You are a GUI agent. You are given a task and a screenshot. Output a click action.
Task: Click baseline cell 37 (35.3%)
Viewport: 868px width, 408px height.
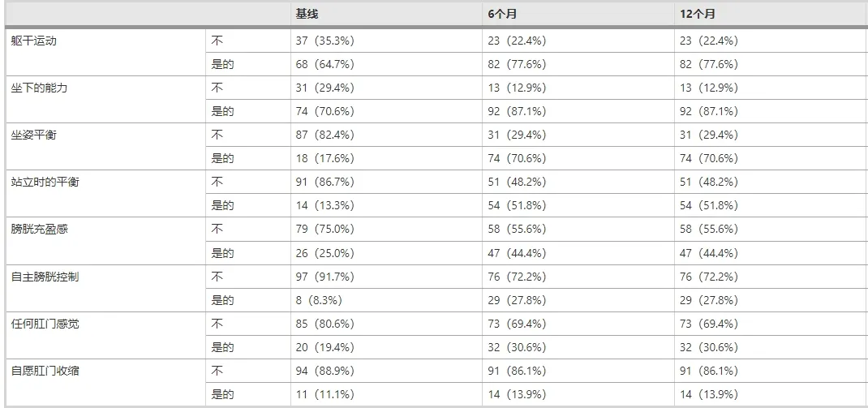[x=324, y=41]
